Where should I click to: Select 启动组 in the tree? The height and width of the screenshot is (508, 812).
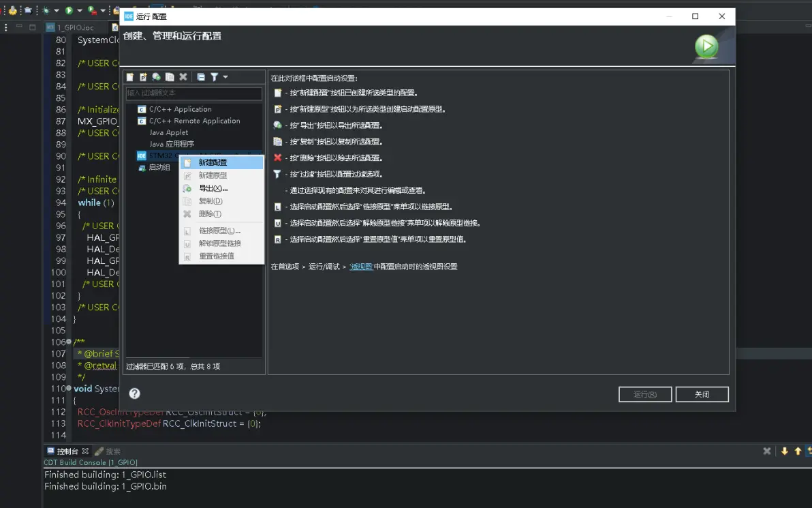tap(159, 168)
